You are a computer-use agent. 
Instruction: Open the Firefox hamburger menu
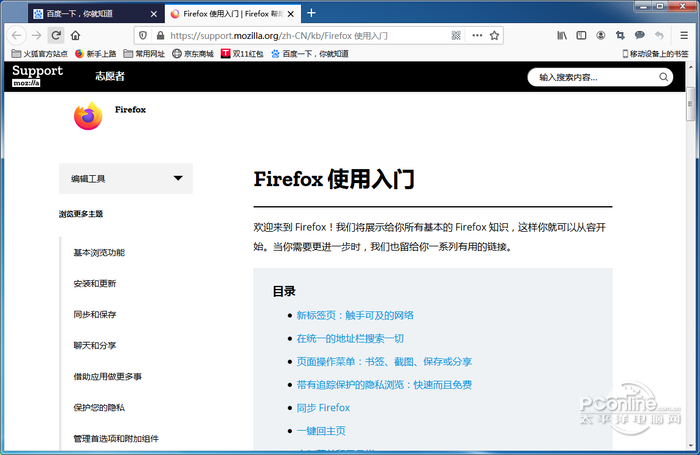[684, 35]
